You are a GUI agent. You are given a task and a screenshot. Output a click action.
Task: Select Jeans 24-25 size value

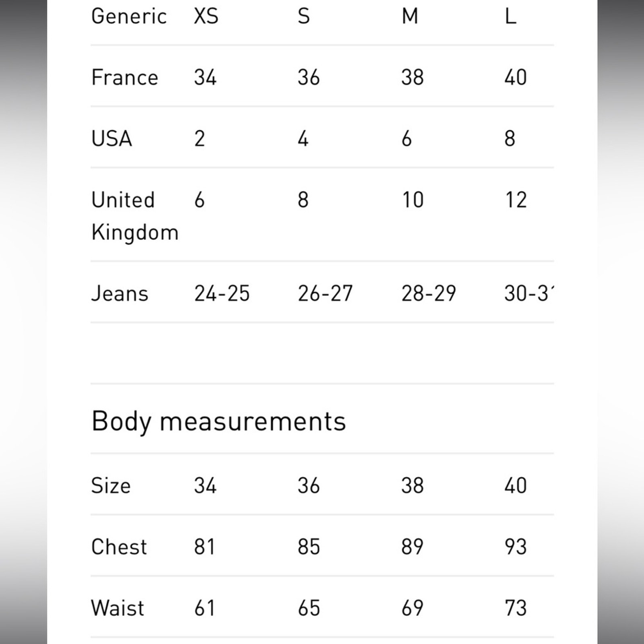click(x=222, y=293)
